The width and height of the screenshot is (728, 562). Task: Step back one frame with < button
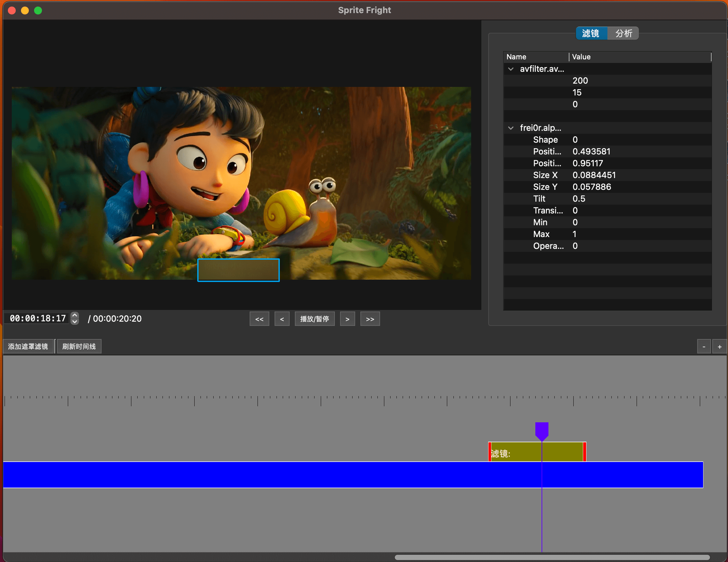(x=282, y=319)
